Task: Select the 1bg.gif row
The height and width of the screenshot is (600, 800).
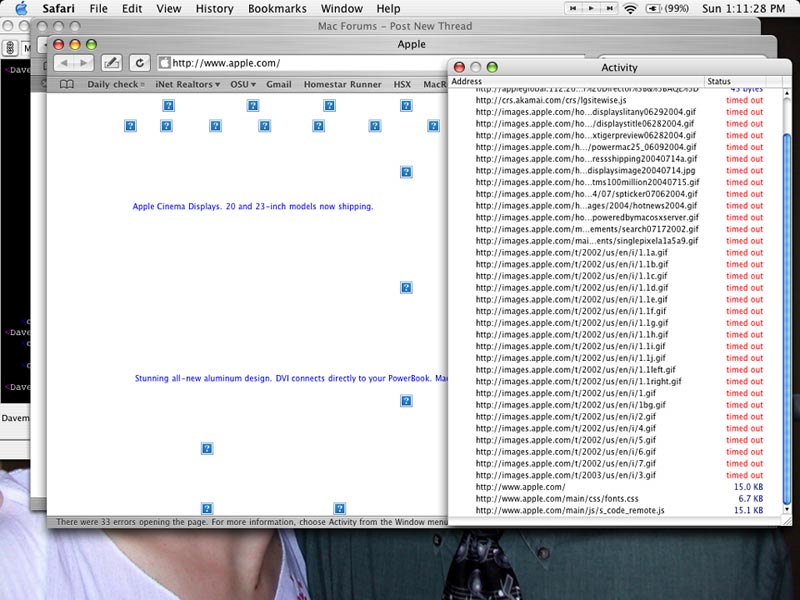Action: coord(615,405)
